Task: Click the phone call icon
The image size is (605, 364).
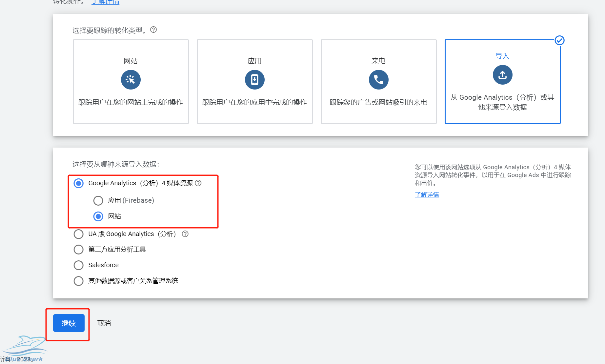Action: [x=379, y=80]
